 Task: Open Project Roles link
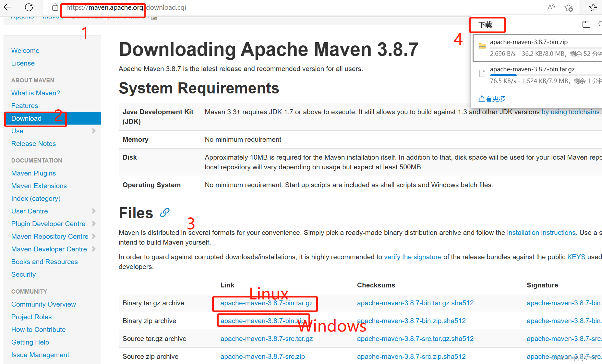coord(31,317)
